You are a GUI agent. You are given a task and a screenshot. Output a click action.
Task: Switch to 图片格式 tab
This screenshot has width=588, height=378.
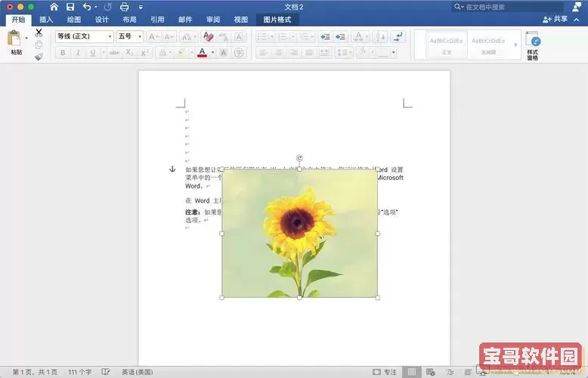pyautogui.click(x=277, y=20)
